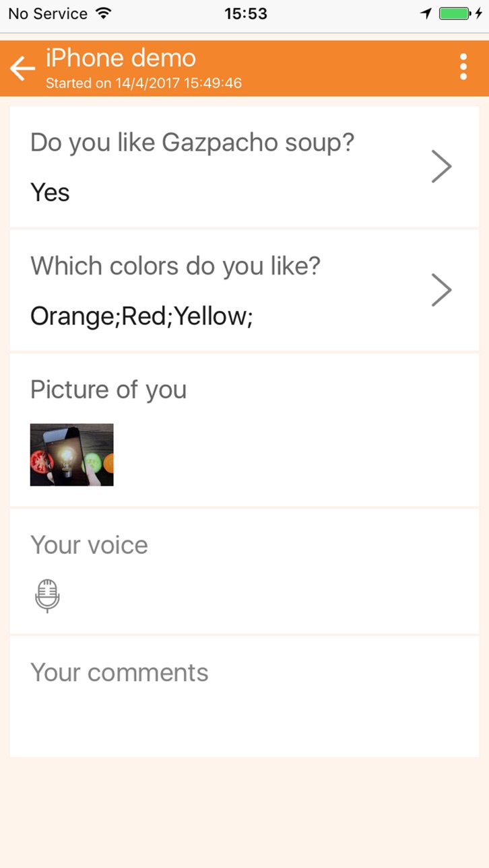The image size is (489, 868).
Task: Tap the microphone icon under Your voice
Action: 47,596
